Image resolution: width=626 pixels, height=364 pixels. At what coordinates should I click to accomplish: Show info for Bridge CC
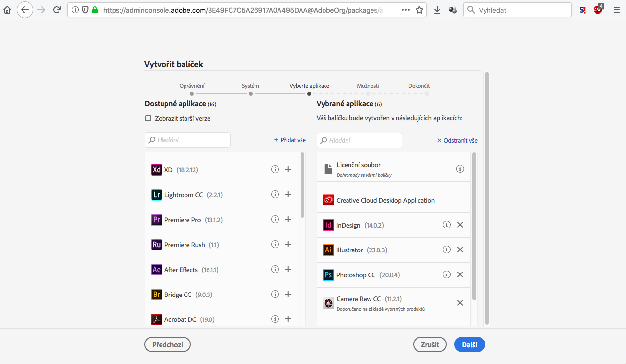click(x=275, y=294)
